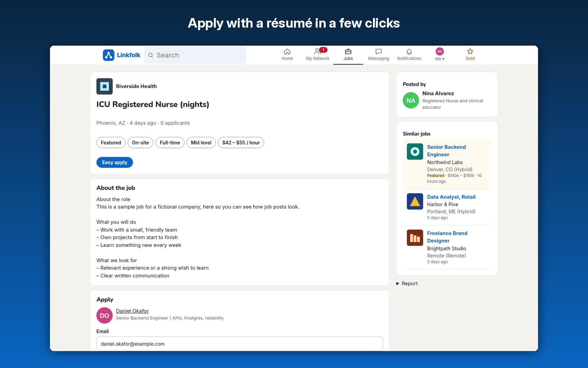Viewport: 588px width, 368px height.
Task: Open Freelance Brand Designer similar job
Action: tap(447, 237)
